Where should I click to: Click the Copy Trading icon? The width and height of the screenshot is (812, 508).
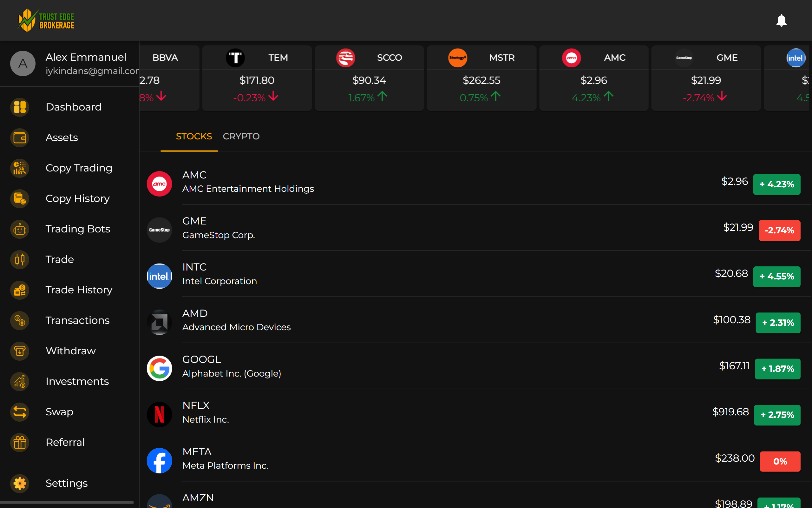coord(20,168)
